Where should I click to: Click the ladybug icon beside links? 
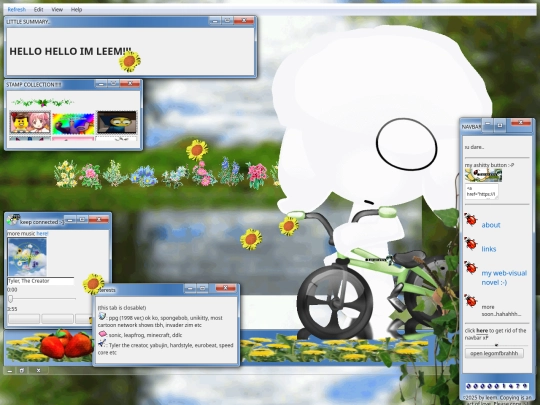(470, 243)
